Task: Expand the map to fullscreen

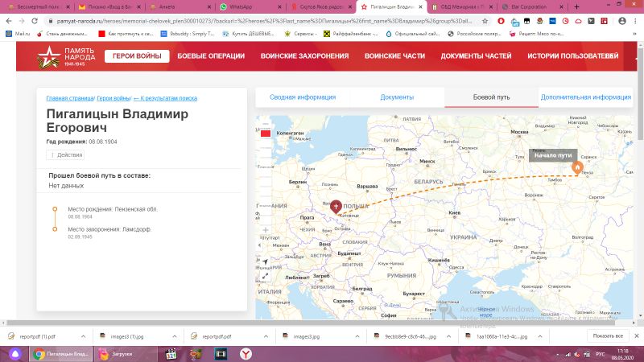Action: pos(265,276)
